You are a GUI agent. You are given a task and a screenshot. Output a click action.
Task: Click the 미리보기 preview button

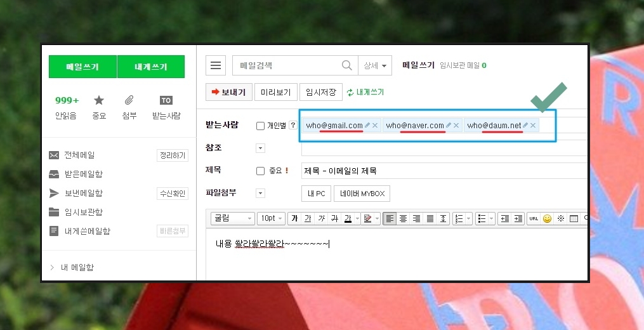pyautogui.click(x=275, y=92)
